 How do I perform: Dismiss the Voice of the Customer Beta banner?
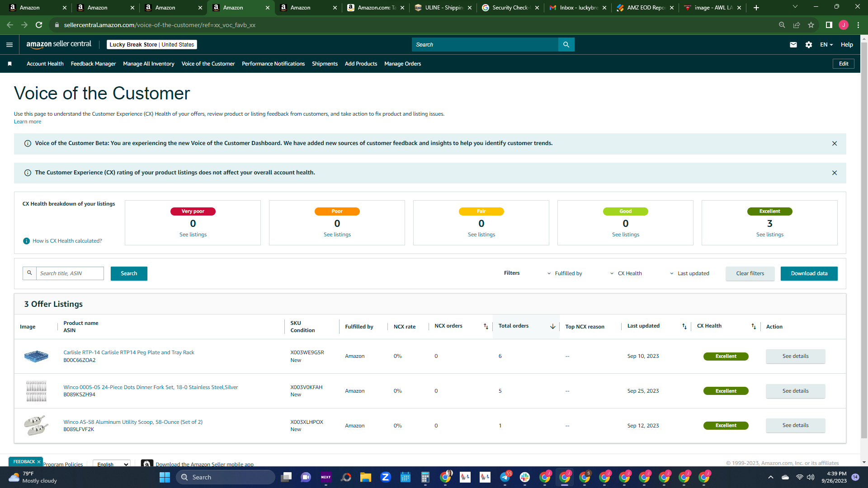pyautogui.click(x=835, y=144)
